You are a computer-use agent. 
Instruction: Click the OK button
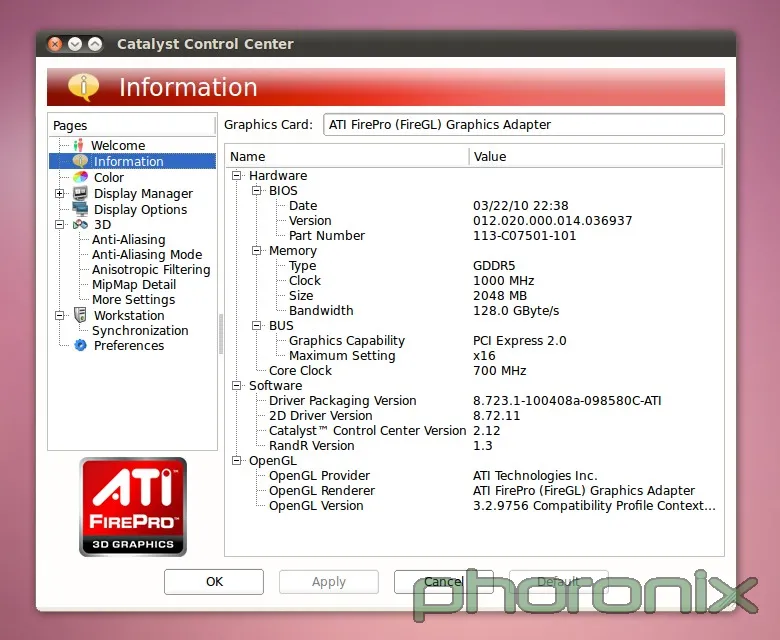[x=214, y=582]
